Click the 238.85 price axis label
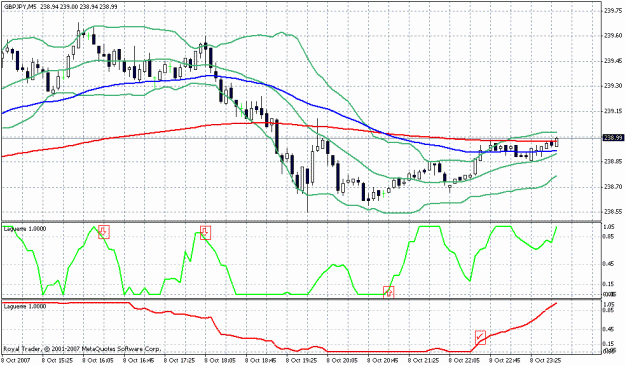The image size is (625, 365). (613, 162)
